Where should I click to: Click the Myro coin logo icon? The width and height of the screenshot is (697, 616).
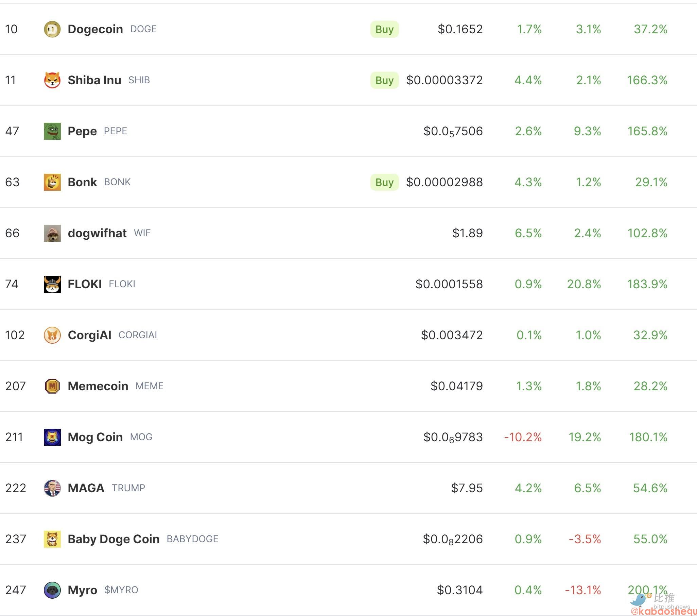52,590
